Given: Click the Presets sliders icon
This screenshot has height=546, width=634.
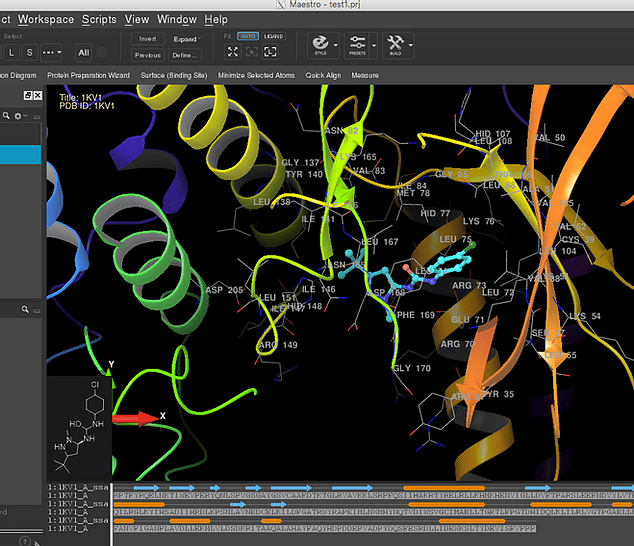Looking at the screenshot, I should point(357,43).
